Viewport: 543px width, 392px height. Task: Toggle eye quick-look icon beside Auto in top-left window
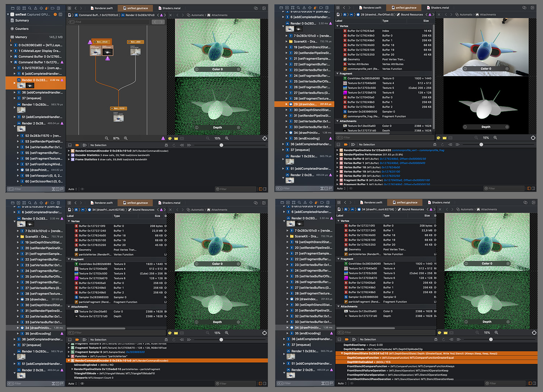(82, 189)
